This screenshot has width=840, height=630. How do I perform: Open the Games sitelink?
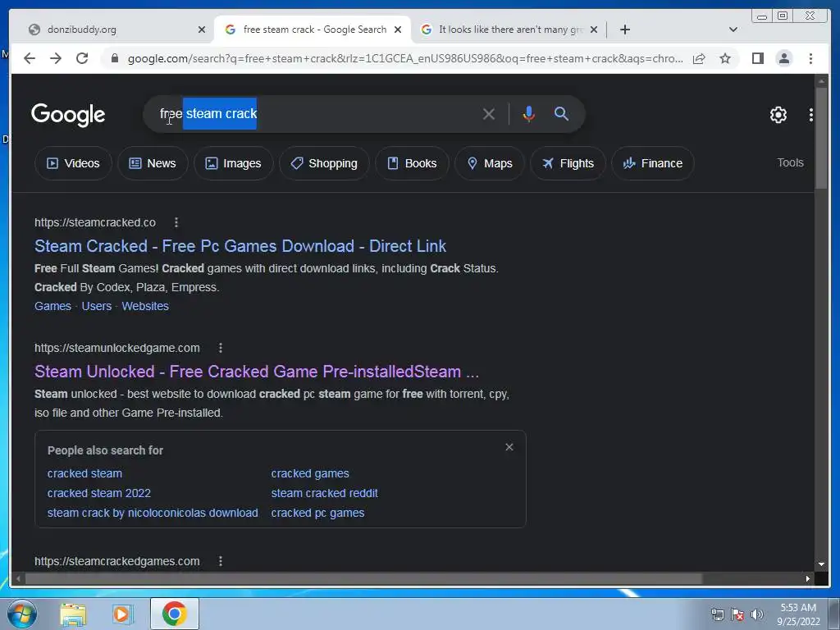52,306
